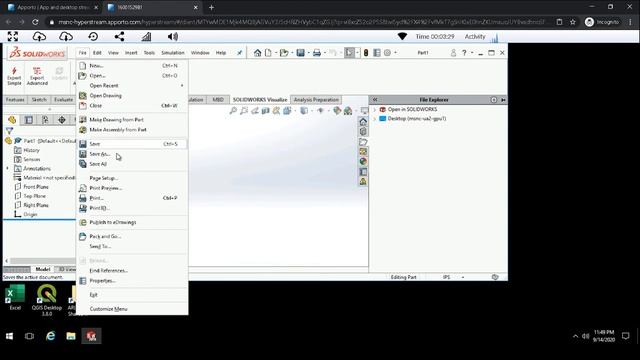Screen dimensions: 640x360
Task: Toggle Apporto full screen icon
Action: [x=13, y=36]
